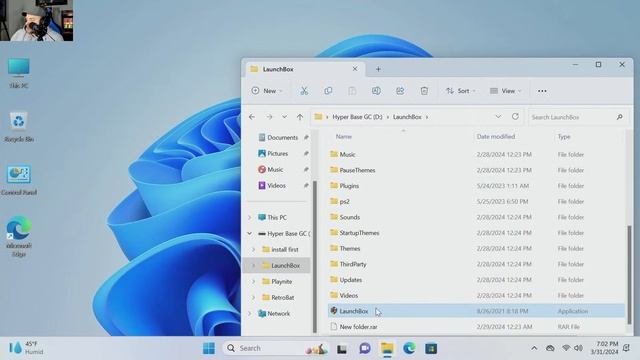The height and width of the screenshot is (360, 640).
Task: Open the Recycle Bin desktop icon
Action: click(19, 127)
